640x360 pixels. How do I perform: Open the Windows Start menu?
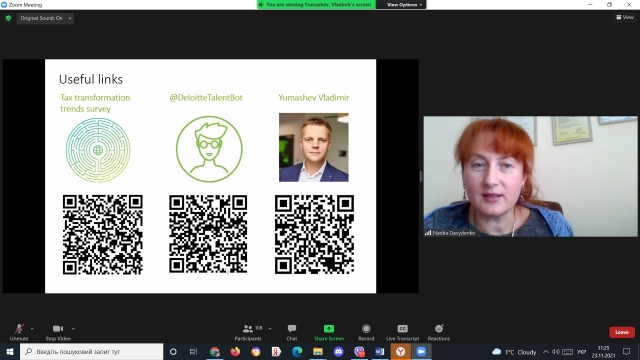coord(10,351)
